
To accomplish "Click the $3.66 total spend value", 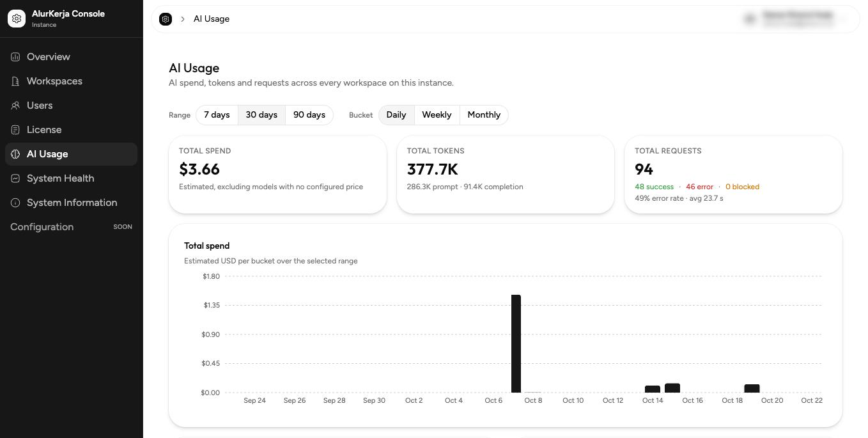I will point(199,169).
